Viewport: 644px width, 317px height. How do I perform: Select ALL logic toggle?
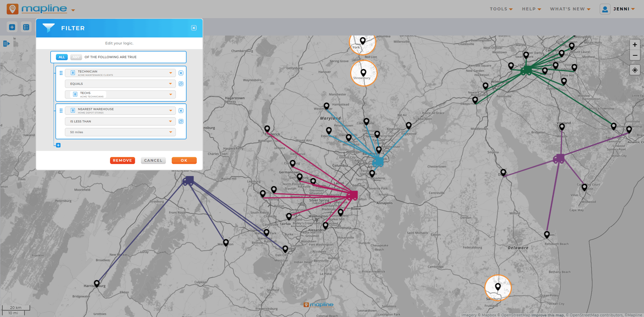point(62,57)
